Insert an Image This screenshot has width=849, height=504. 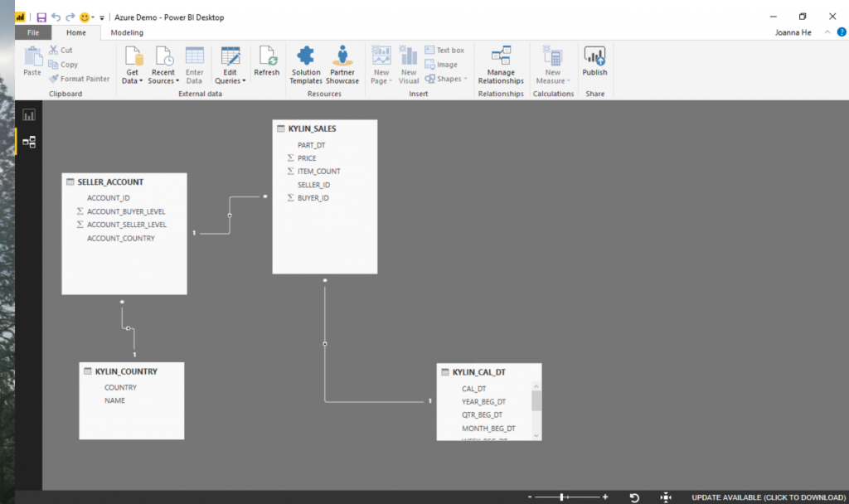click(441, 65)
